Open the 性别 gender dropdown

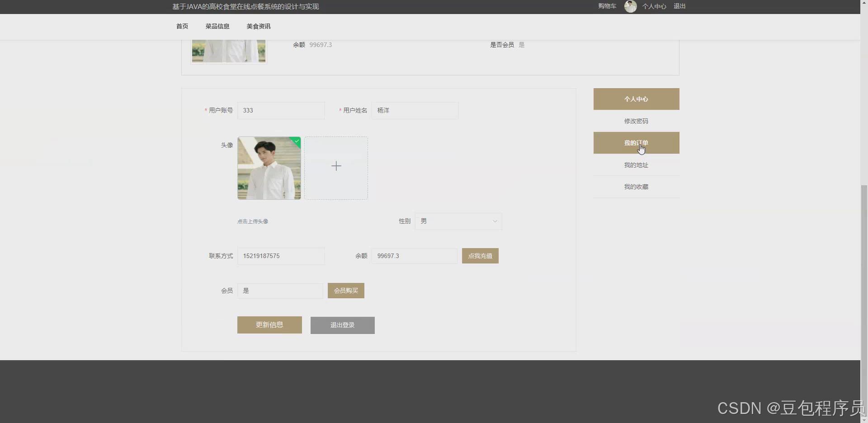(458, 221)
